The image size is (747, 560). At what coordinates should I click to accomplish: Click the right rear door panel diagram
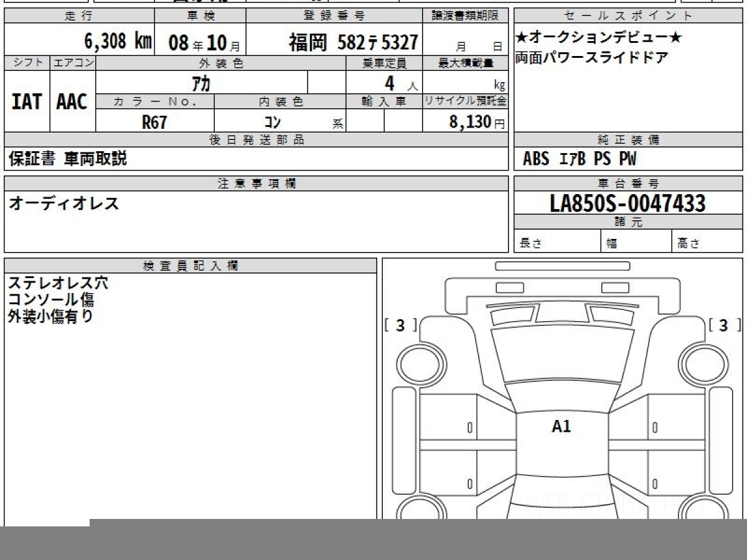click(x=676, y=479)
